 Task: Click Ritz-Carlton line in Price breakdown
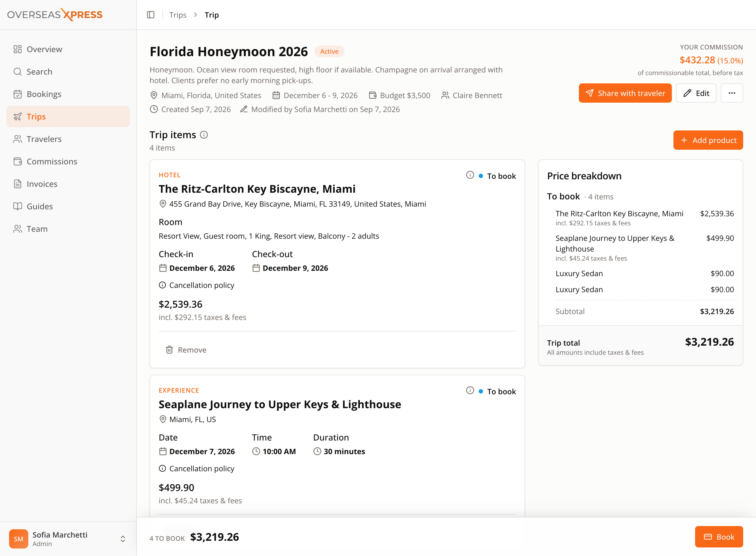tap(645, 218)
